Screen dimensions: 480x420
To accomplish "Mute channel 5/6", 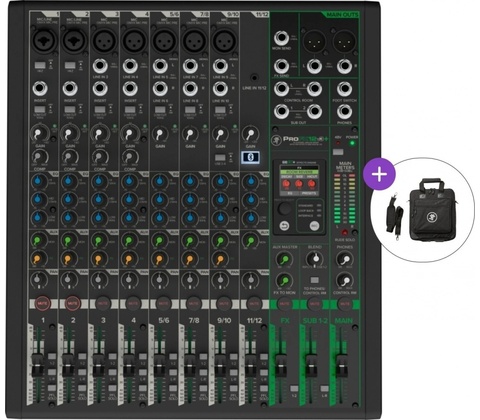I will click(x=163, y=304).
